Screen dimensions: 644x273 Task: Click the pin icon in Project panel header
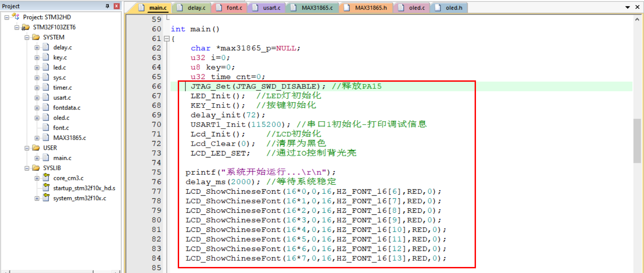tap(107, 6)
